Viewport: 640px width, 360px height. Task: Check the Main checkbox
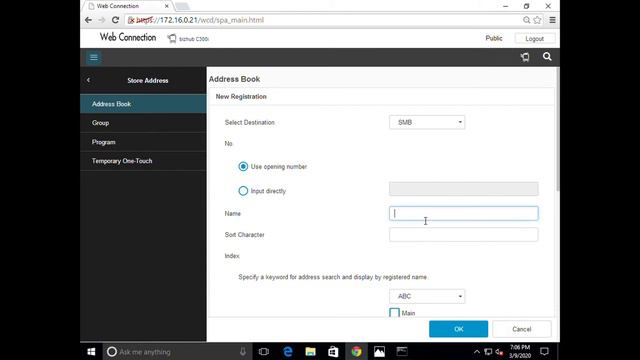[x=394, y=313]
